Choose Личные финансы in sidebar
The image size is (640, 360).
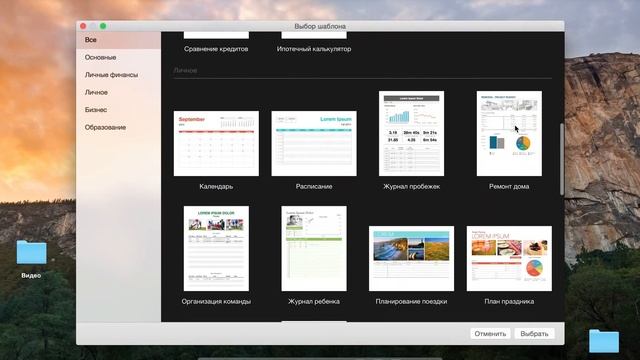(x=111, y=75)
